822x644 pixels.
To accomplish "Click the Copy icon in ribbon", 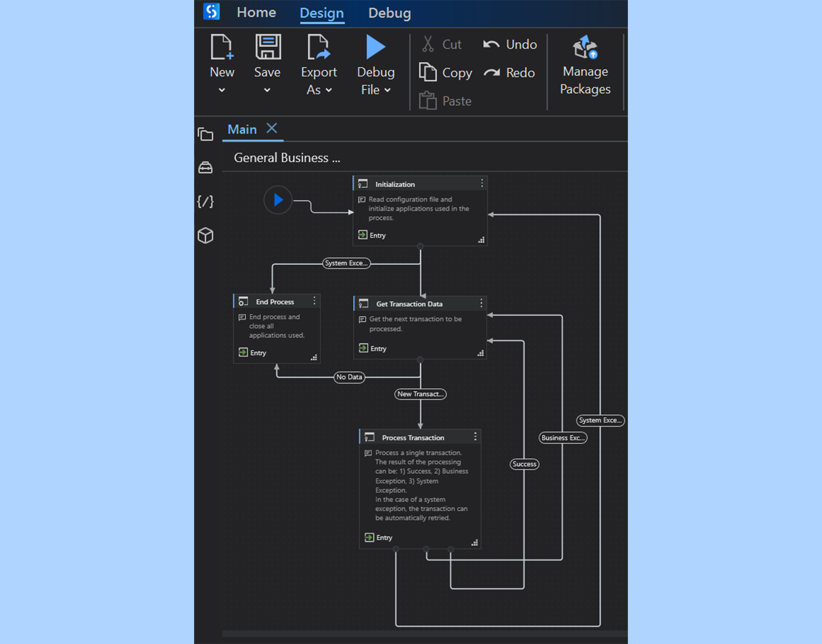I will 428,73.
